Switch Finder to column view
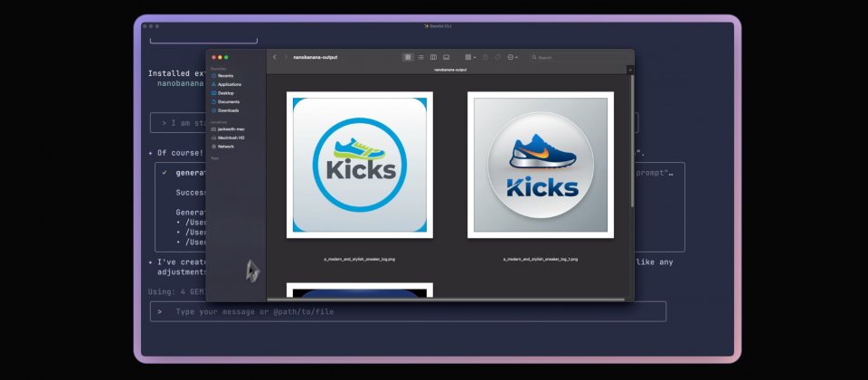 (x=433, y=57)
